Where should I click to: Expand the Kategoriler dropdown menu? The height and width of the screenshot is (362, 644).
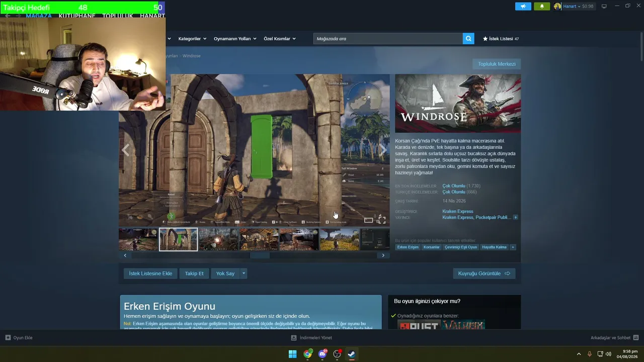(x=192, y=39)
